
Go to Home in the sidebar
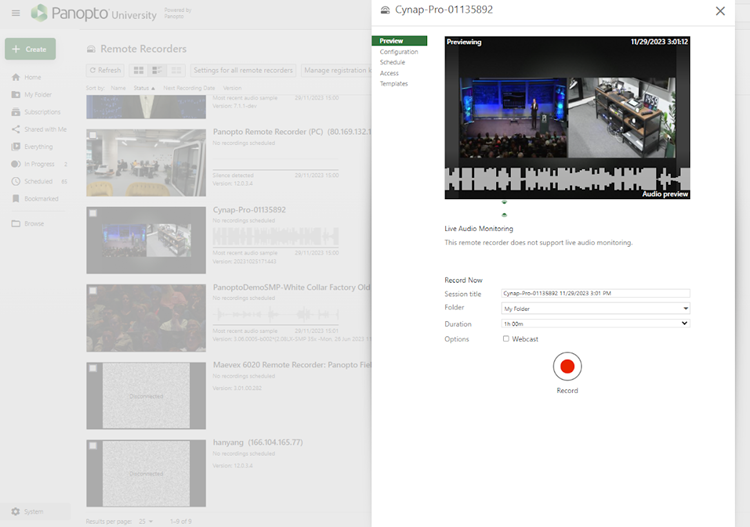click(x=27, y=77)
